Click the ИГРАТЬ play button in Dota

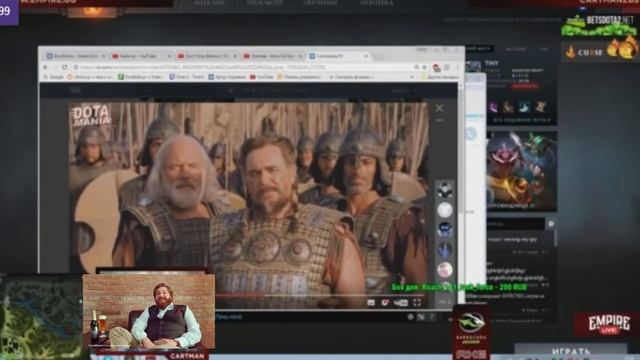click(571, 351)
